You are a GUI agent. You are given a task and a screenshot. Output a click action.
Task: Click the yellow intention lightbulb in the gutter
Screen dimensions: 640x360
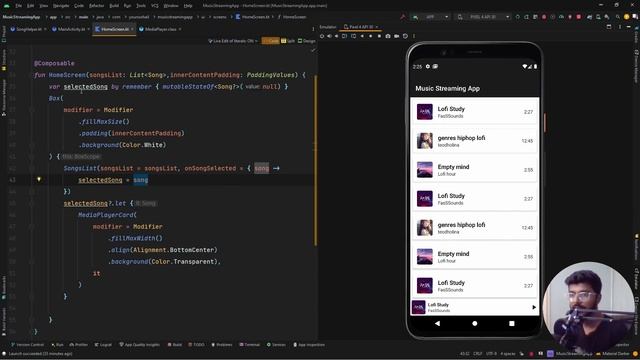pos(39,179)
